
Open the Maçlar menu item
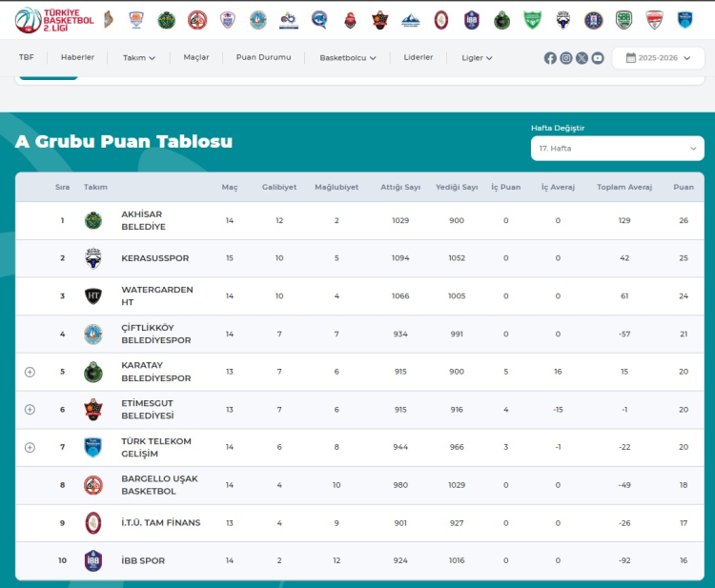coord(196,58)
